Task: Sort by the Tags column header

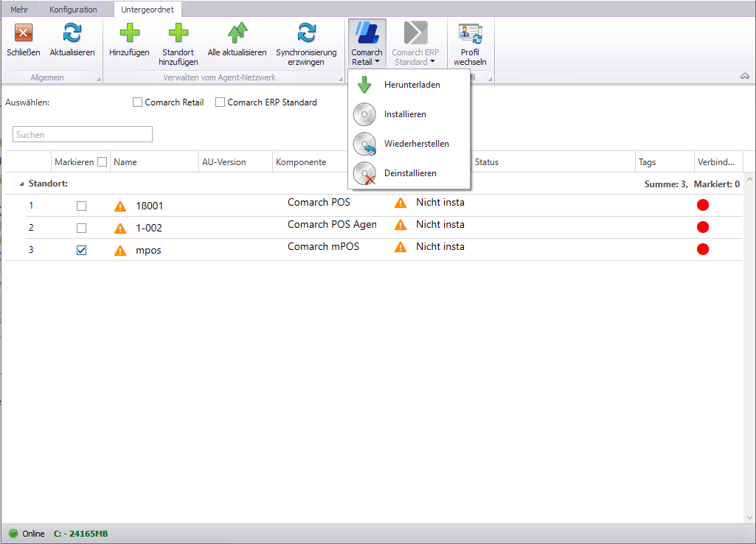Action: [x=665, y=162]
